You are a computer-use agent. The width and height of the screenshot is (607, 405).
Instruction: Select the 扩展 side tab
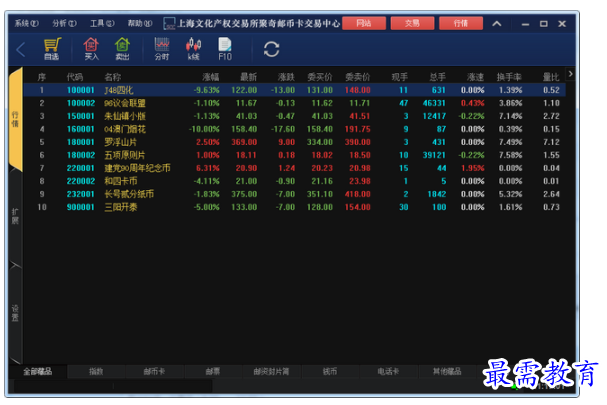coord(15,216)
